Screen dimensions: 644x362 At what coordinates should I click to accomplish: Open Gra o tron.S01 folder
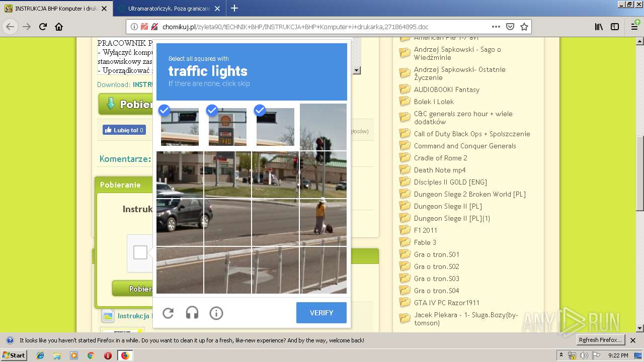(x=436, y=254)
